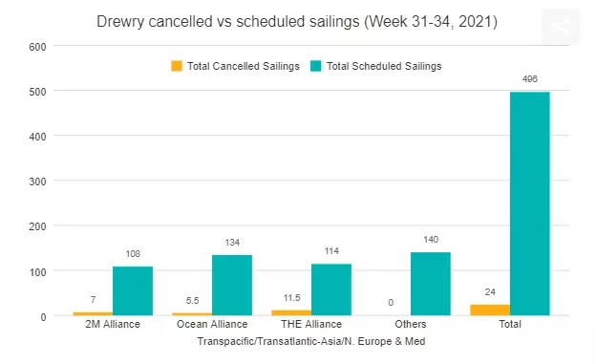Click the Total category axis label
The height and width of the screenshot is (364, 596).
click(510, 324)
